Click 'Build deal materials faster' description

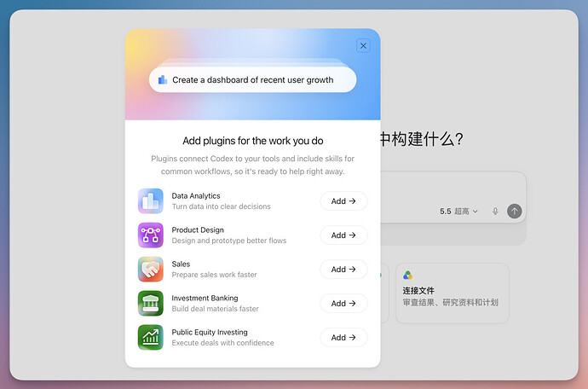click(216, 309)
